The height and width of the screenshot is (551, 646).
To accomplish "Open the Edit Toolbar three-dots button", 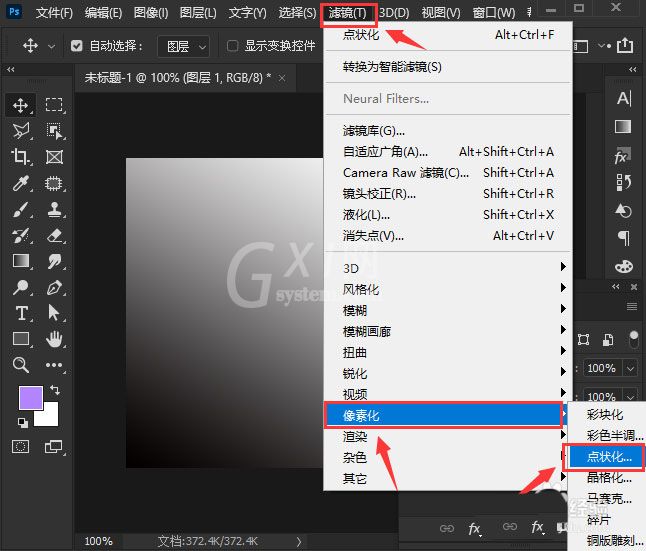I will (54, 365).
